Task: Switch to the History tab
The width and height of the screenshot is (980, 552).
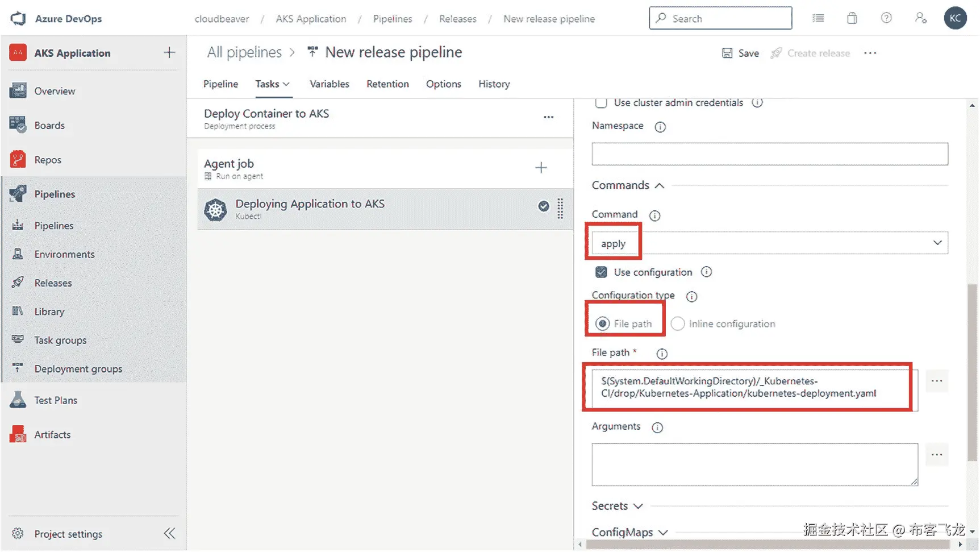Action: tap(494, 84)
